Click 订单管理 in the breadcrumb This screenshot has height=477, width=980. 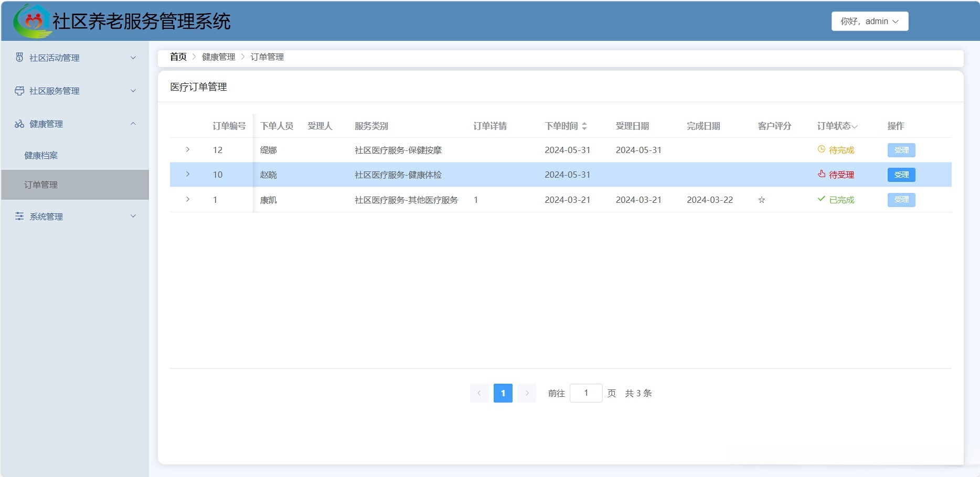267,57
